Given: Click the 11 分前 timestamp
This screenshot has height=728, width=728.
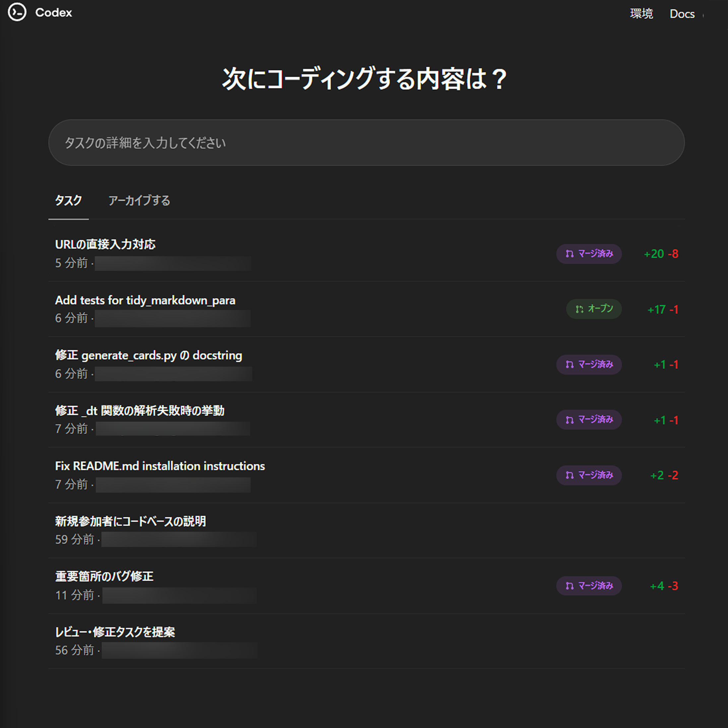Looking at the screenshot, I should coord(74,595).
